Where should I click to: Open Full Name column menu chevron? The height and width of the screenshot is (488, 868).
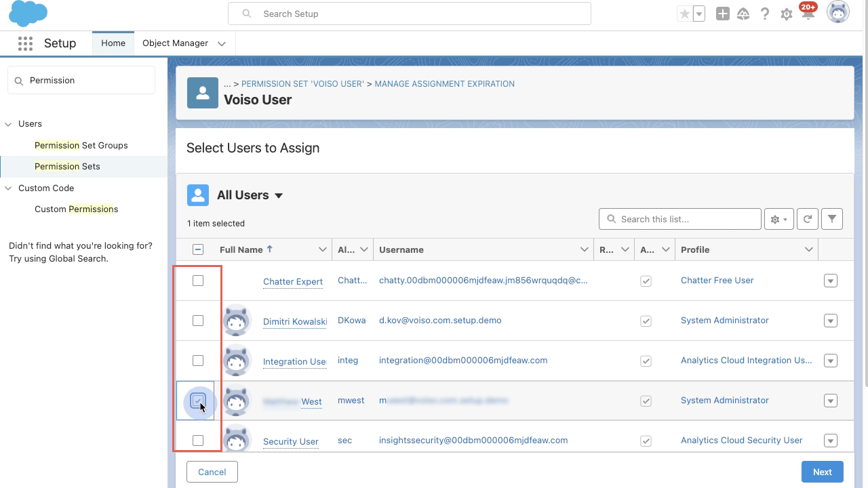pyautogui.click(x=323, y=249)
